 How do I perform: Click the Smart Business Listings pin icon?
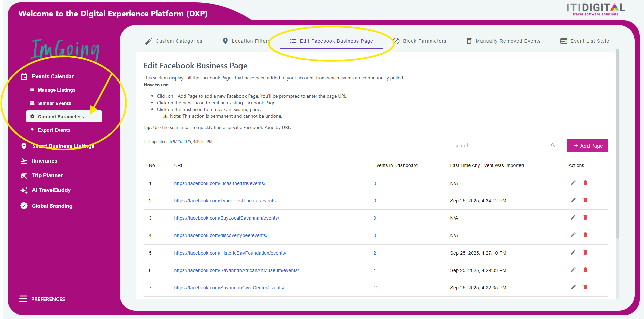[24, 146]
